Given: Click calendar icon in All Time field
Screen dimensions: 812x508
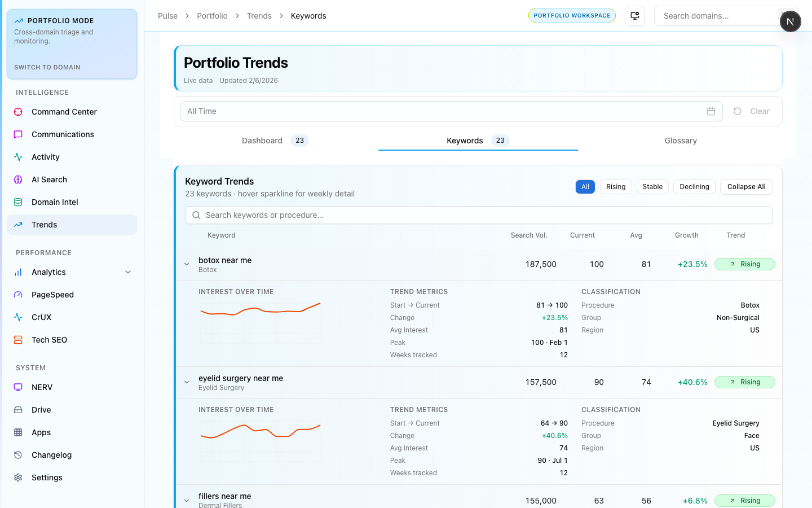Looking at the screenshot, I should [x=710, y=111].
